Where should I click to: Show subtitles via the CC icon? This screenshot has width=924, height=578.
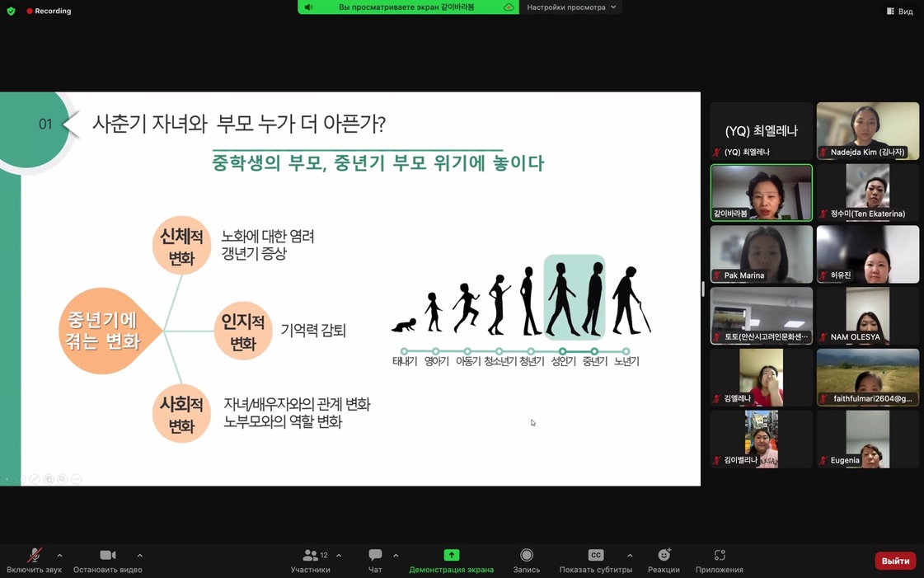click(595, 556)
